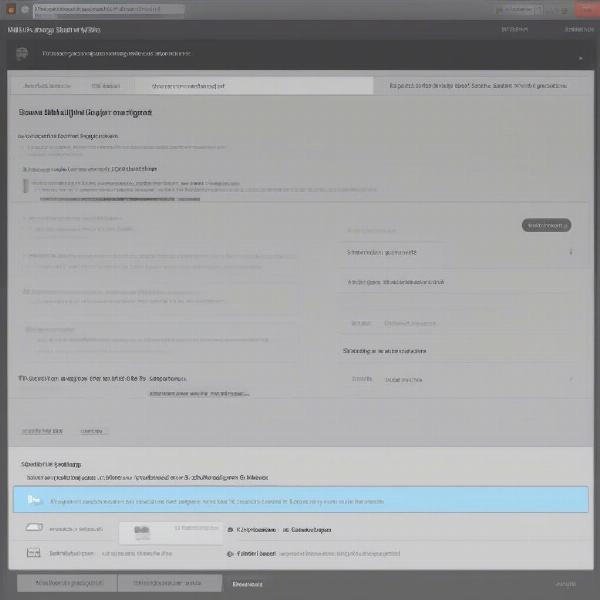Click the rounded rectangle icon below the blue row

34,527
